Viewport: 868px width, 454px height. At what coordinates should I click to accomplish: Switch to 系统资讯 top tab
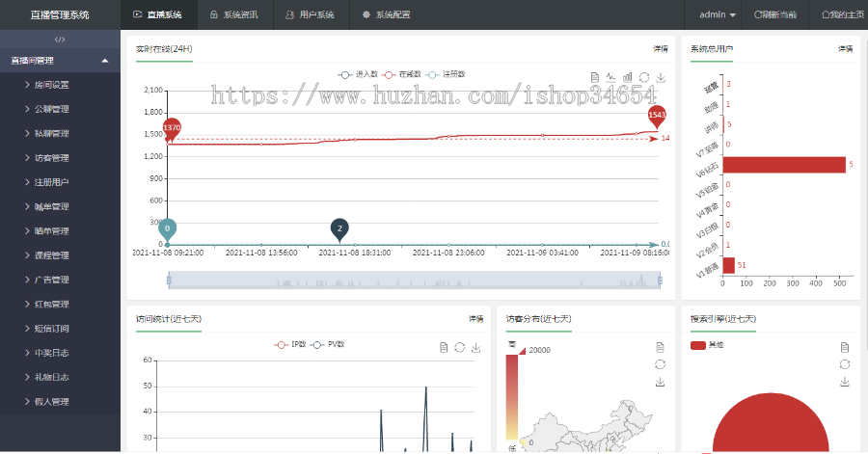click(x=235, y=14)
